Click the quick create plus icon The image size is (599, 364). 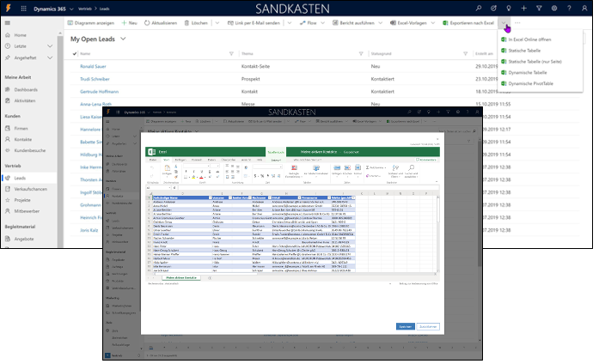coord(523,8)
